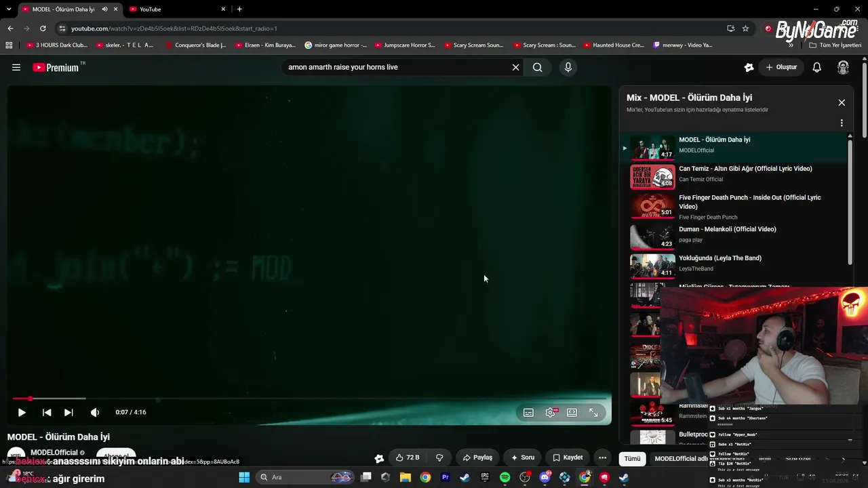
Task: Seek on the video progress bar
Action: point(309,399)
